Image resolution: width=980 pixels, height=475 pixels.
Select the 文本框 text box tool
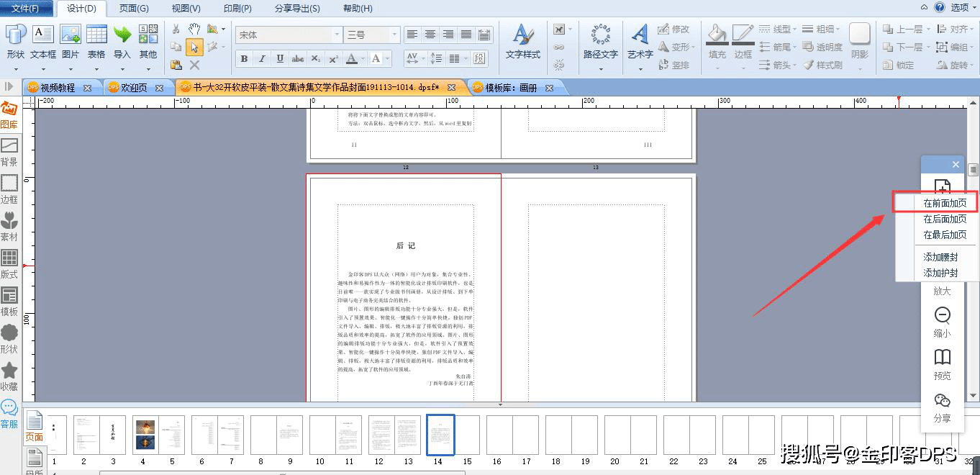(43, 42)
